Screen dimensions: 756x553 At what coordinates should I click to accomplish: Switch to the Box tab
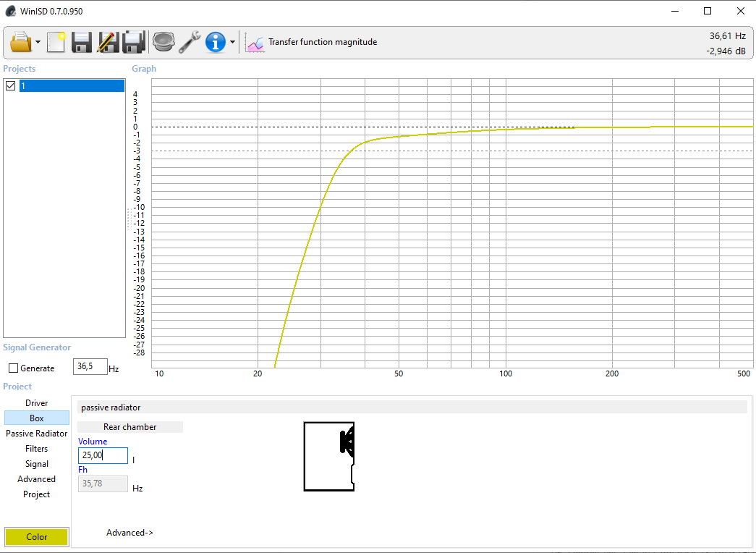(37, 418)
